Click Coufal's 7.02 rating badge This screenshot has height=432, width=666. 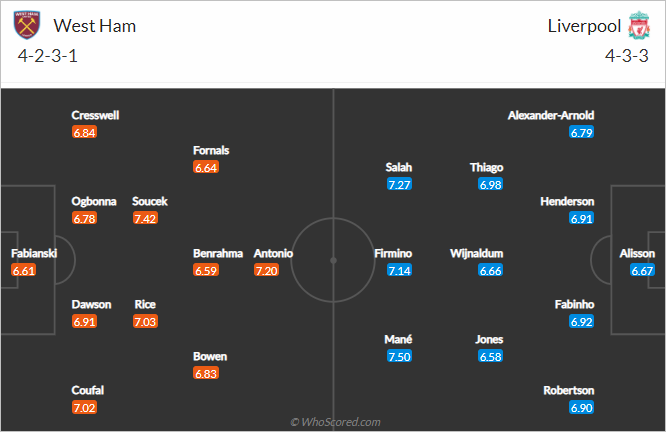click(85, 407)
